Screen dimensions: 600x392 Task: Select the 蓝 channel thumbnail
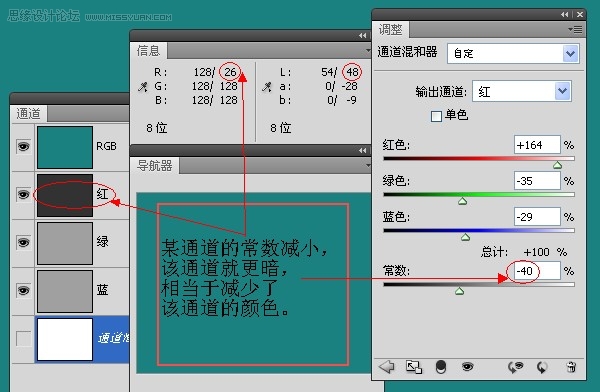[65, 291]
